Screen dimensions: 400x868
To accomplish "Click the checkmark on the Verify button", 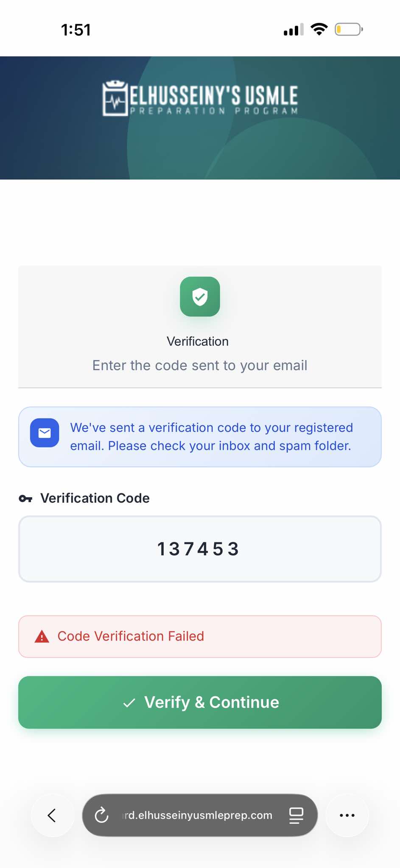I will coord(129,703).
